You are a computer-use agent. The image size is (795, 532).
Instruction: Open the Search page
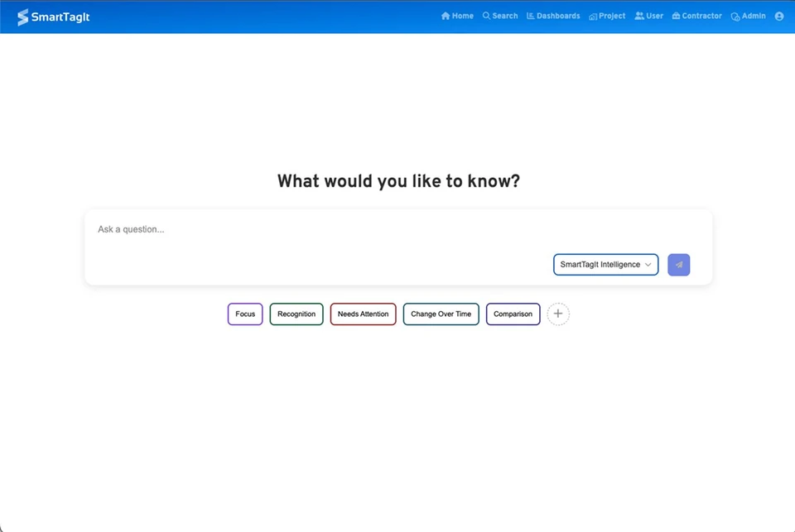coord(500,17)
